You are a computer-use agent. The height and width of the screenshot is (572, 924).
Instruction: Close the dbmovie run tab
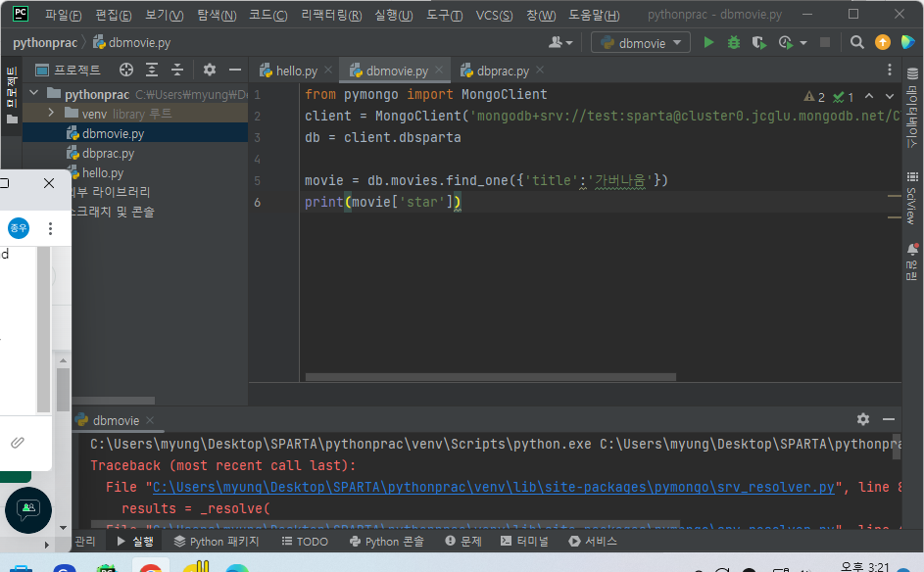150,420
